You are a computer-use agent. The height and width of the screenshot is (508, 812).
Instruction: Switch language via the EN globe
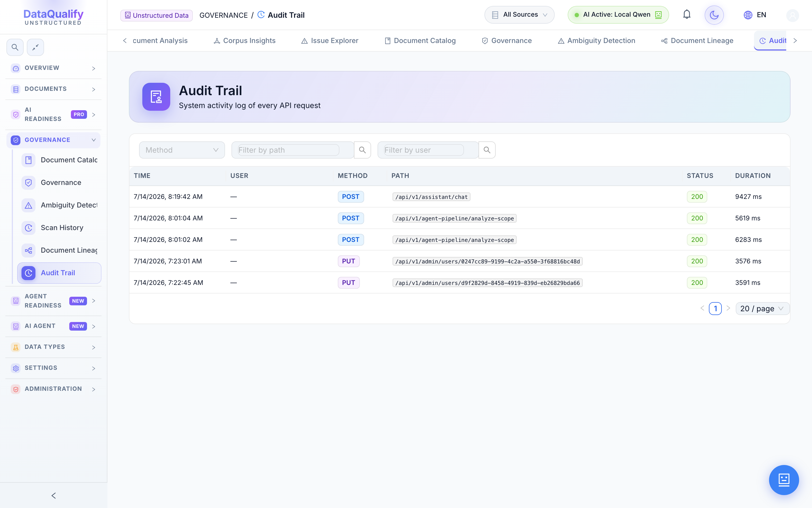click(x=755, y=15)
